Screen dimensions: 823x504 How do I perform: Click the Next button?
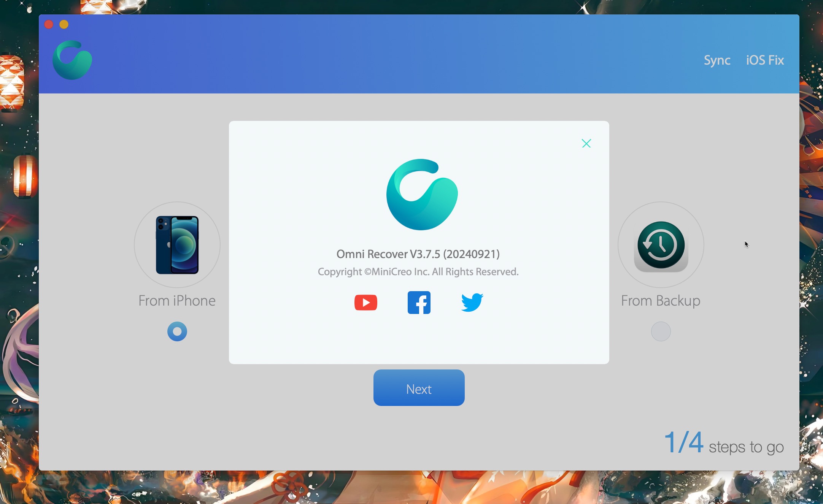point(419,388)
